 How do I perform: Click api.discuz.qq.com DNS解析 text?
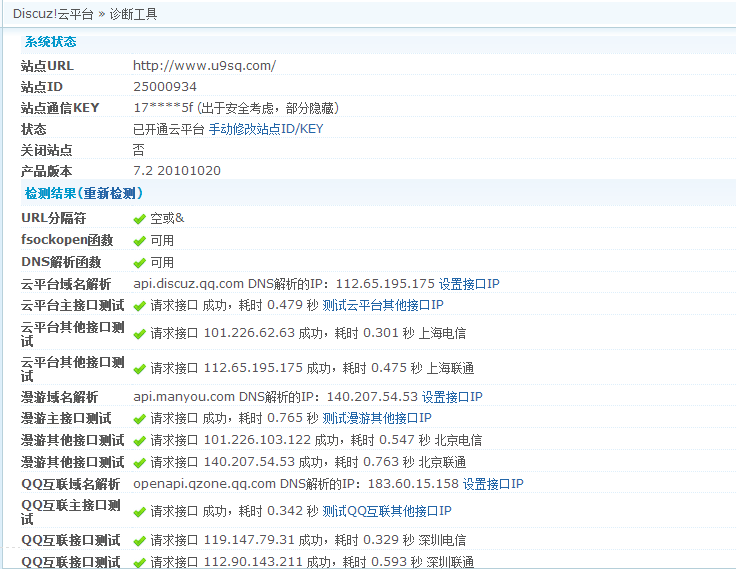pyautogui.click(x=284, y=284)
